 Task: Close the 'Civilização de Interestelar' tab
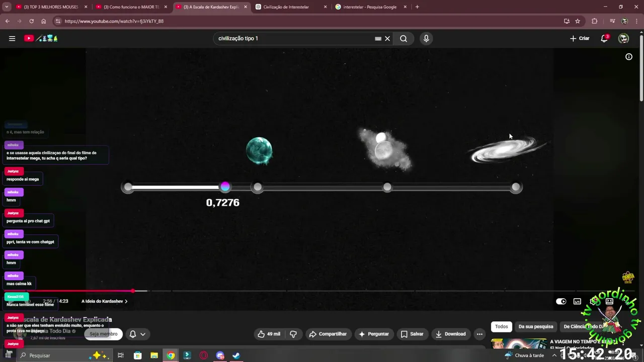[x=325, y=7]
